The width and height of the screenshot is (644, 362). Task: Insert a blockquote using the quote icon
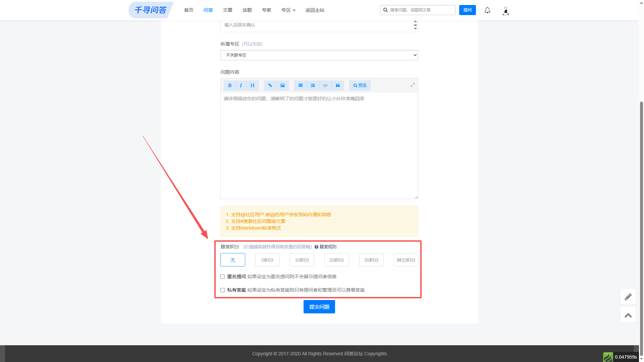point(338,85)
